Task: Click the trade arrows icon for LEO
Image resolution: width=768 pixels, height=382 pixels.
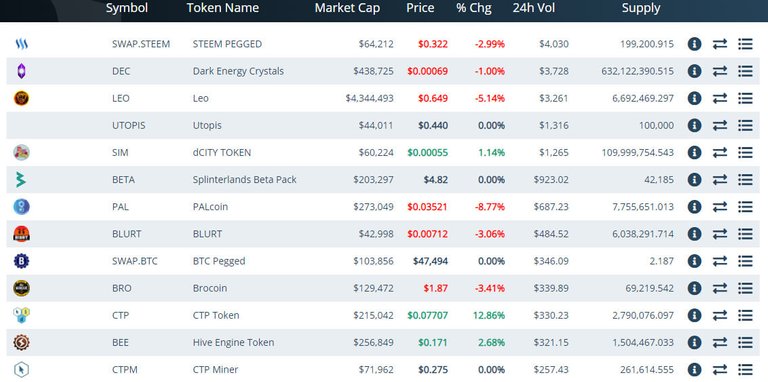Action: coord(720,98)
